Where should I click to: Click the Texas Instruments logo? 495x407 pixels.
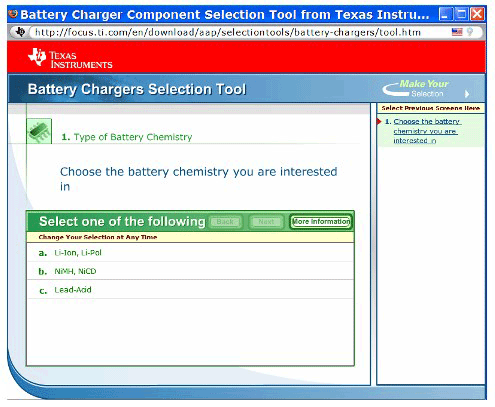(x=70, y=58)
